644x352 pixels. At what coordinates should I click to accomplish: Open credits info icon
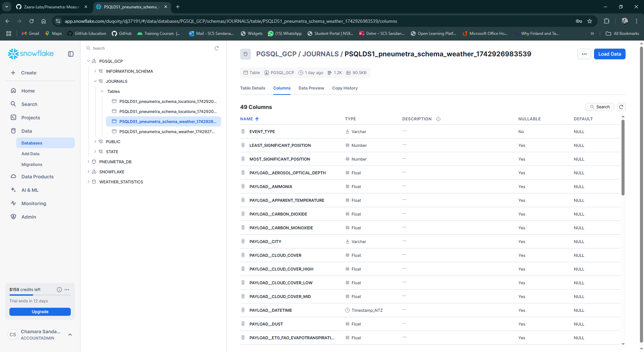(59, 290)
